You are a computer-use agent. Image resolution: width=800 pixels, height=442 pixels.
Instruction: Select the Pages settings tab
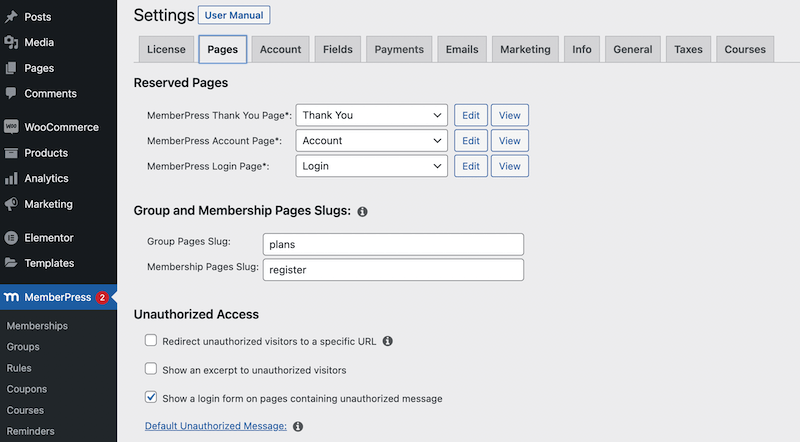(222, 50)
